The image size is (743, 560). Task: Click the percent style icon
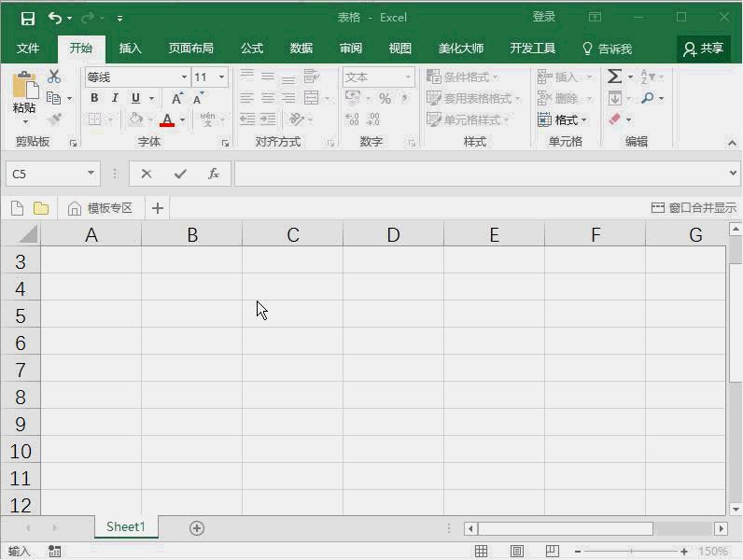[385, 98]
